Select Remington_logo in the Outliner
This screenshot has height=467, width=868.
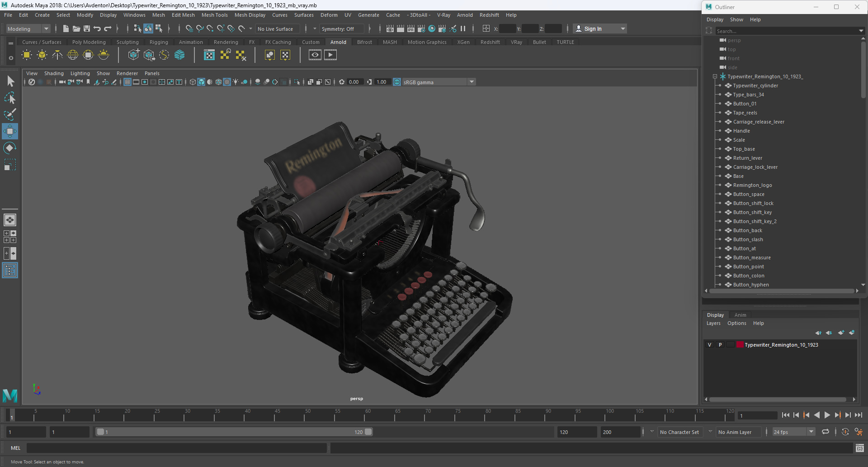point(752,185)
